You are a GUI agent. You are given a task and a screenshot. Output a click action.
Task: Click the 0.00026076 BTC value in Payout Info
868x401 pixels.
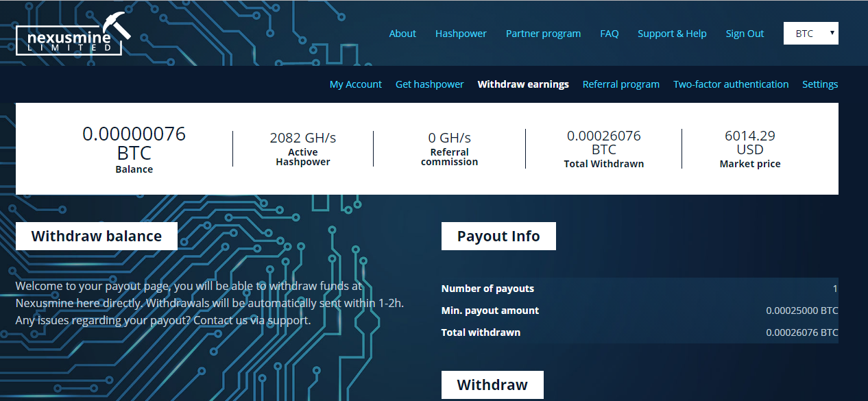click(x=802, y=332)
